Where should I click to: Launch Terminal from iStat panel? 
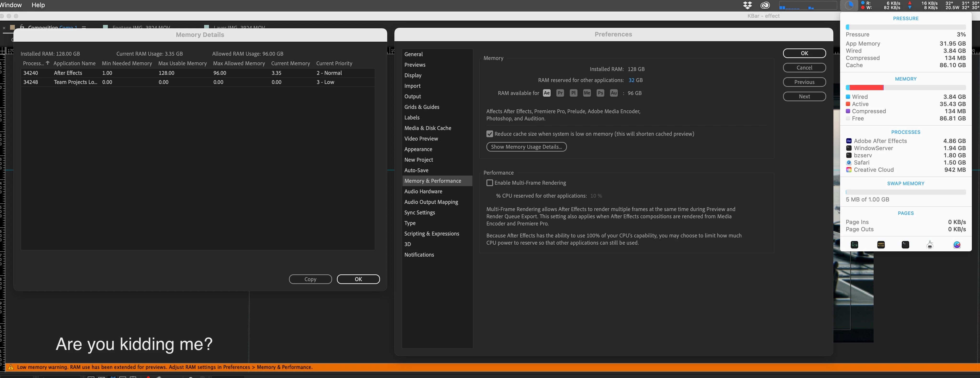(x=905, y=245)
